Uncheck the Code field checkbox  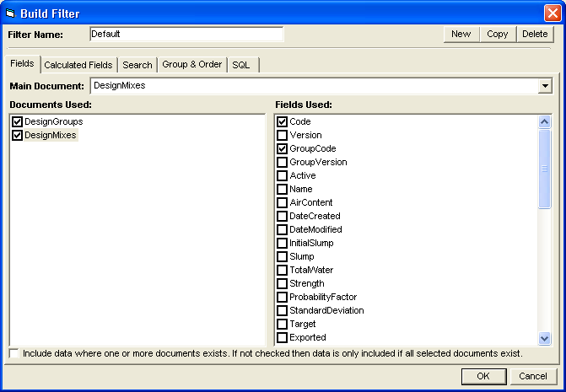click(x=283, y=121)
